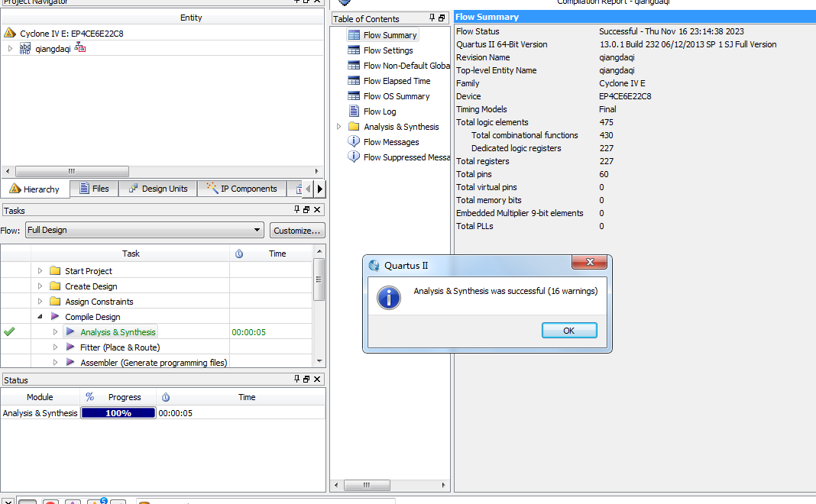This screenshot has width=816, height=504.
Task: Switch to the IP Components tab
Action: coord(242,189)
